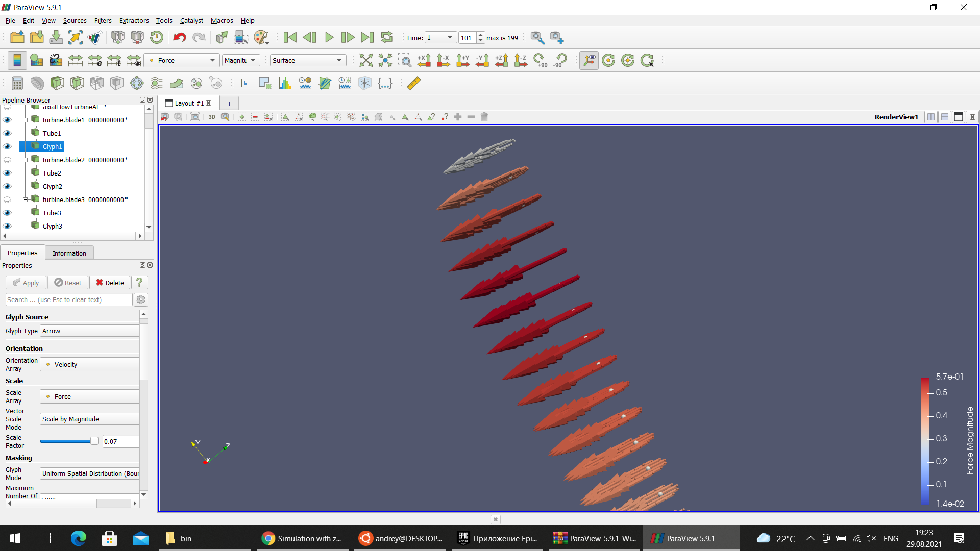
Task: Select the ruler Measure tool
Action: (x=413, y=83)
